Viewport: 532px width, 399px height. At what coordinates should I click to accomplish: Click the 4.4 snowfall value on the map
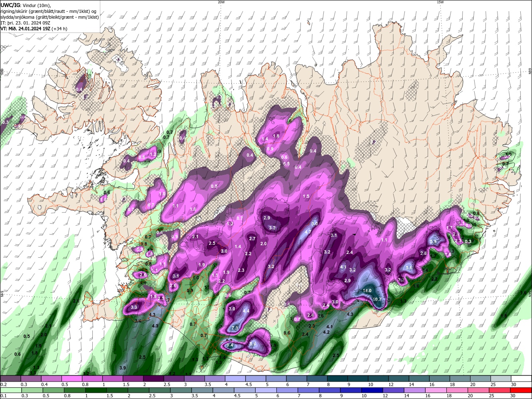pos(246,311)
